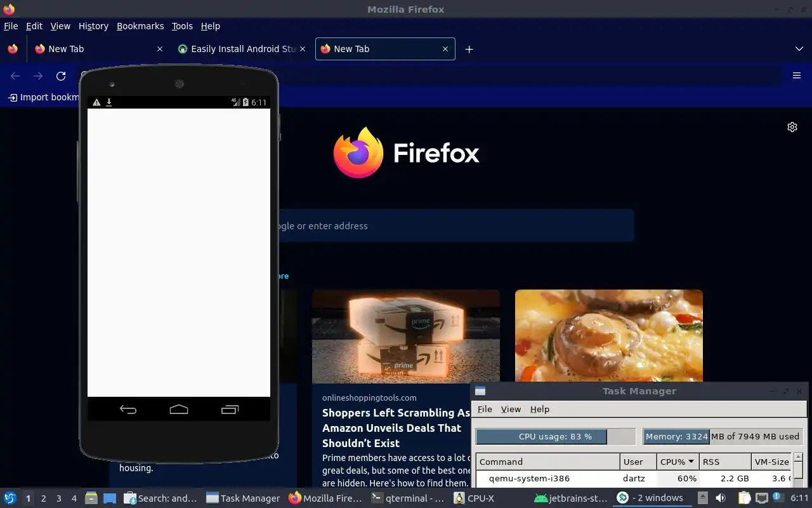Open Task Manager Help menu
This screenshot has height=508, width=812.
point(540,410)
